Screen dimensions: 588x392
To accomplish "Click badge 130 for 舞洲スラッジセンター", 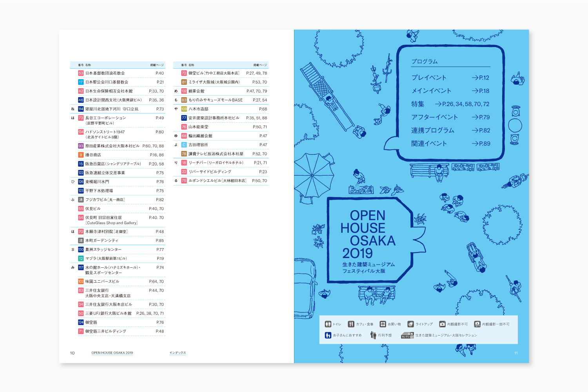I will [81, 250].
